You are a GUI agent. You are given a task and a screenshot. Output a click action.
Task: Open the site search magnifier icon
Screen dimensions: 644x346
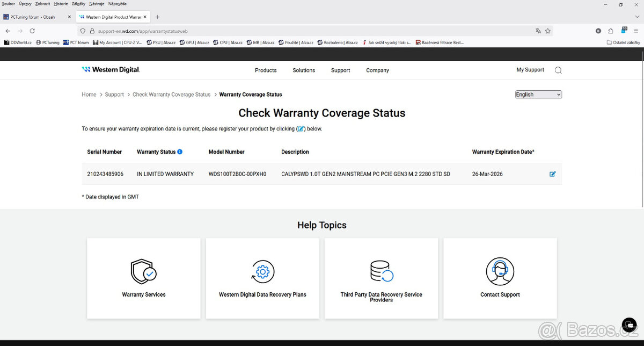558,70
